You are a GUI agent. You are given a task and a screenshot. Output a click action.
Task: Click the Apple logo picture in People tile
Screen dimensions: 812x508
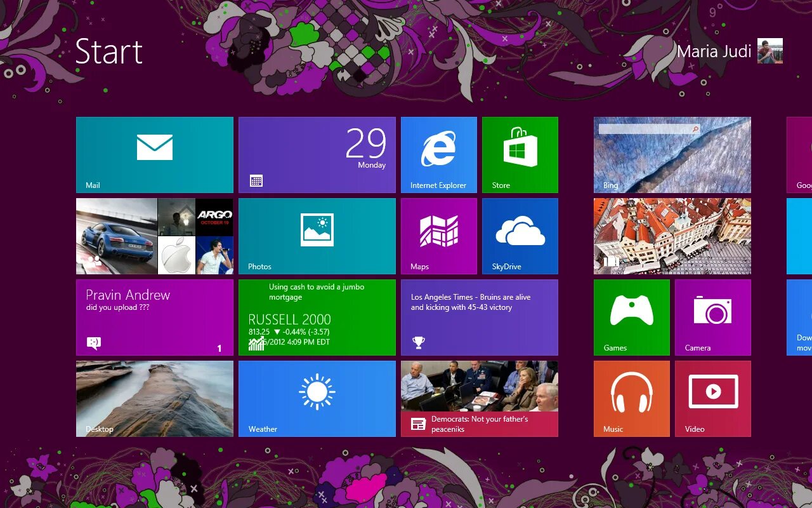click(x=176, y=255)
